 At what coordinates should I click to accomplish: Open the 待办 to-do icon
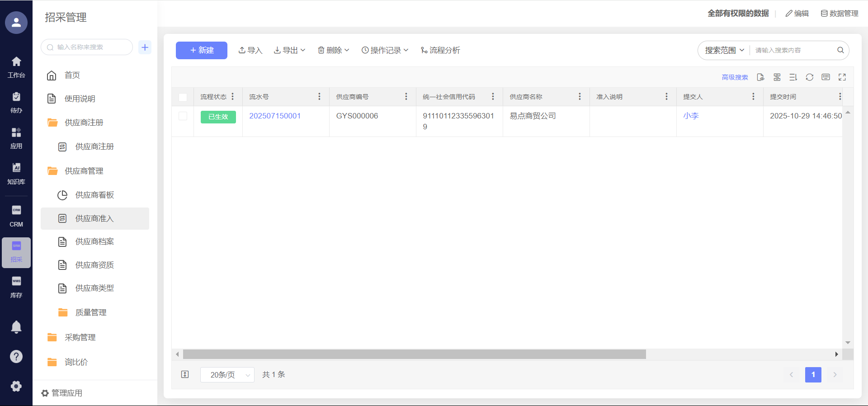[16, 102]
